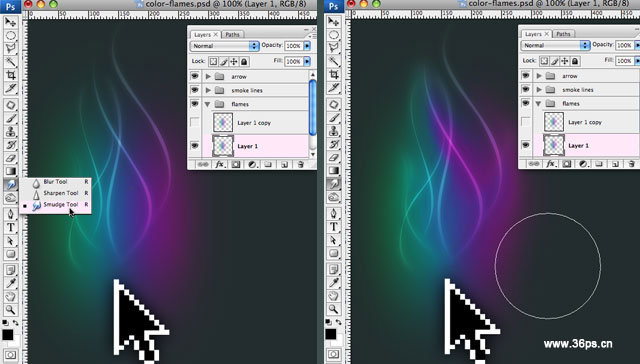Create adjustment layer in right Layers panel
The height and width of the screenshot is (364, 640).
pos(583,164)
